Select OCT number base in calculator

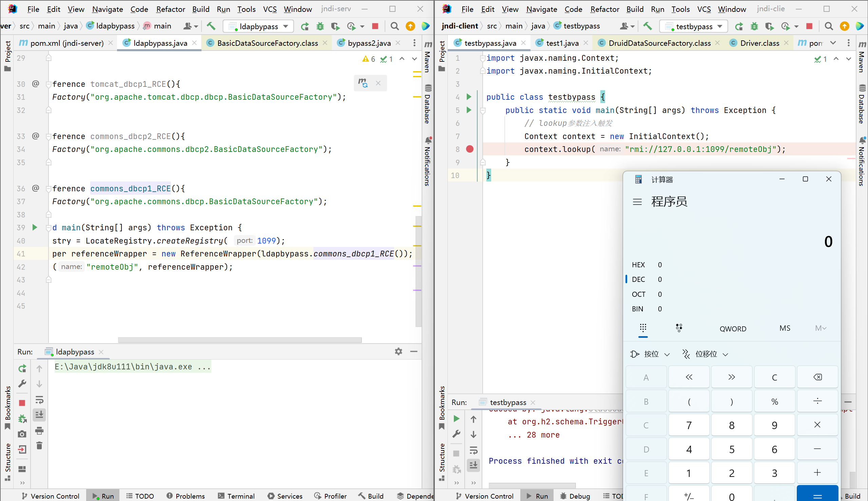[x=647, y=294]
